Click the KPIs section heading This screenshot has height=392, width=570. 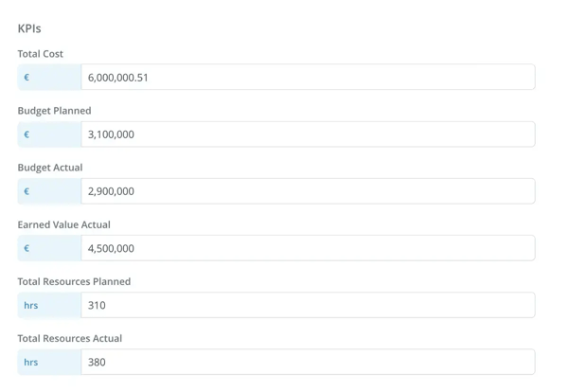[29, 28]
